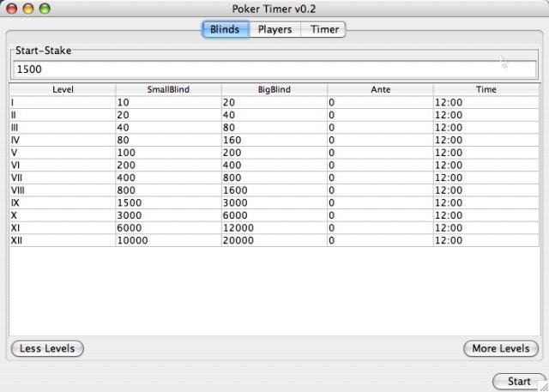Focus the Start-Stake input field
The image size is (549, 392).
pos(274,69)
